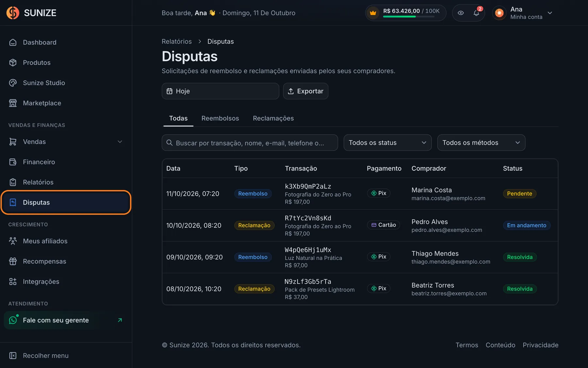The image size is (588, 368).
Task: Open account menu chevron beside Ana
Action: click(550, 13)
